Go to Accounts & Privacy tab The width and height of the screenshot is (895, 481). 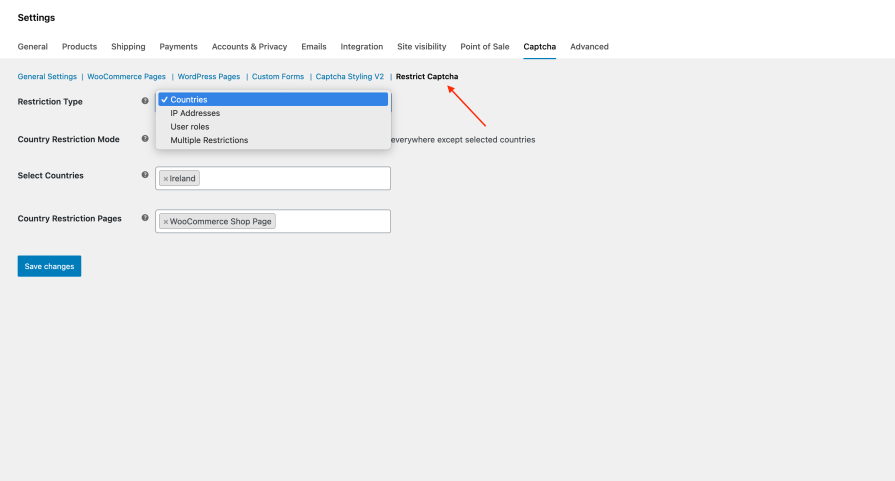[249, 47]
